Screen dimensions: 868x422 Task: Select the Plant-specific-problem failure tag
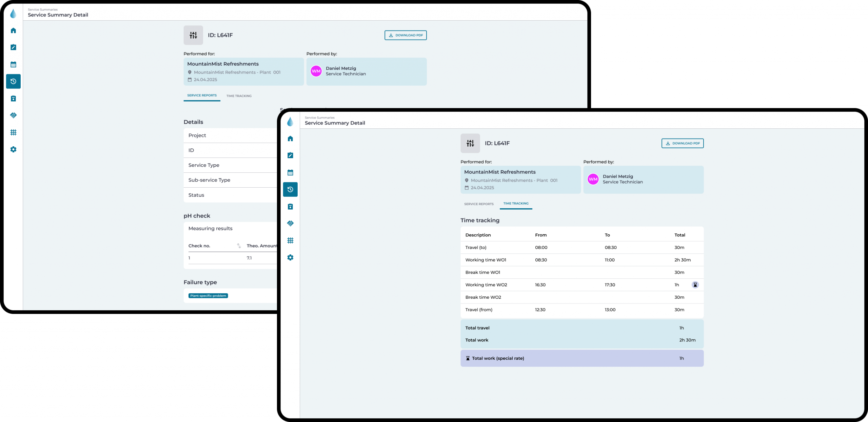[x=208, y=295]
